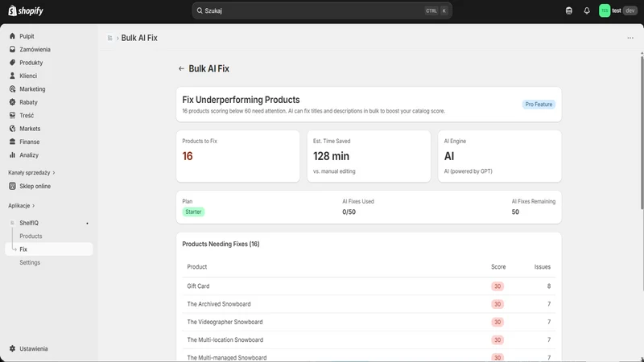Click the ShelfIQ app icon
Image resolution: width=644 pixels, height=362 pixels.
point(12,223)
